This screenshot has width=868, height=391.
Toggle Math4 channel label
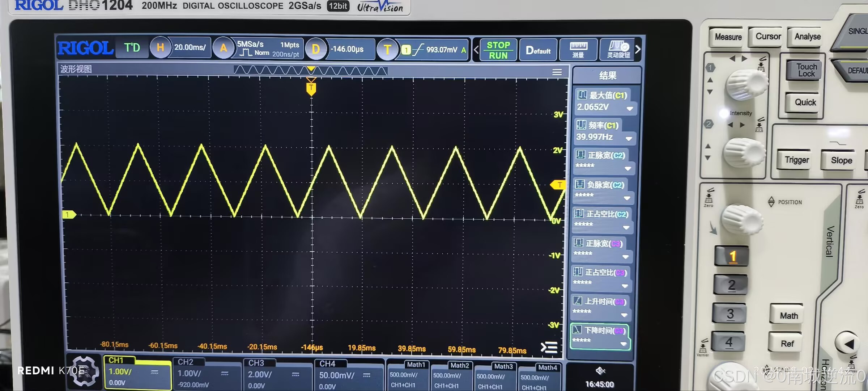(x=547, y=367)
